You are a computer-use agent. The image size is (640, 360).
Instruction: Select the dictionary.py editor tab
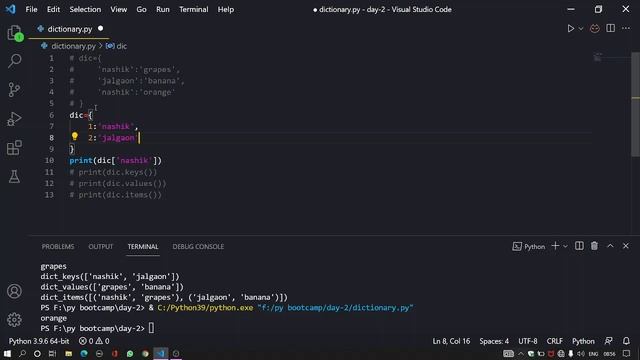coord(69,29)
